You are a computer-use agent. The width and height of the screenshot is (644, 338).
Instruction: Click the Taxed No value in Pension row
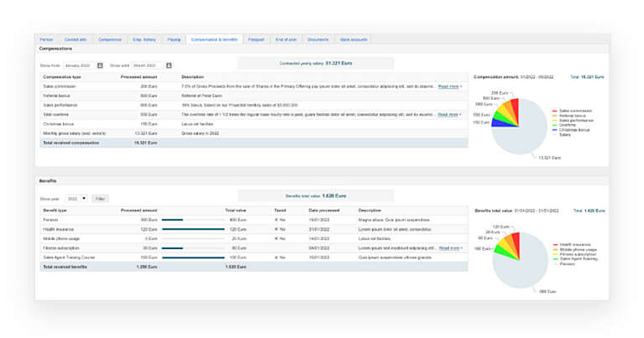(280, 220)
